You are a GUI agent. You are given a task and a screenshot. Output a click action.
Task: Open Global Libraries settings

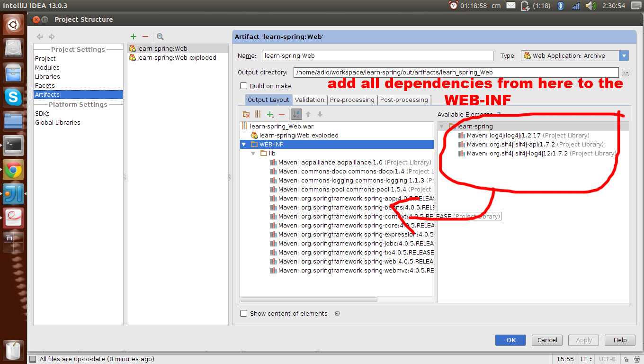coord(58,122)
